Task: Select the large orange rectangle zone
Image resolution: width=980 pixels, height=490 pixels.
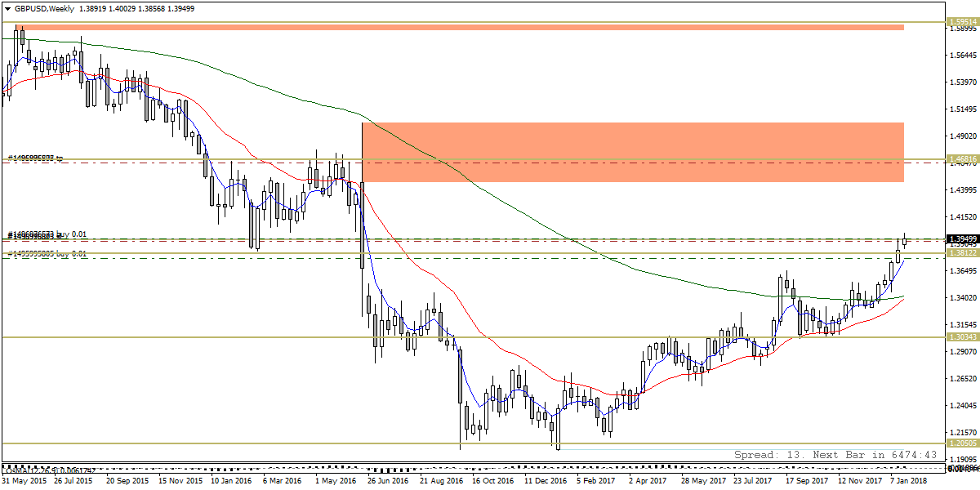Action: [x=633, y=153]
